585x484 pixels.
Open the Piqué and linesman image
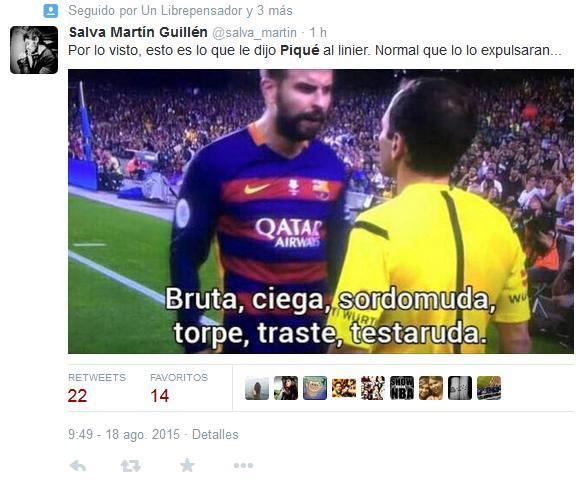tap(321, 211)
